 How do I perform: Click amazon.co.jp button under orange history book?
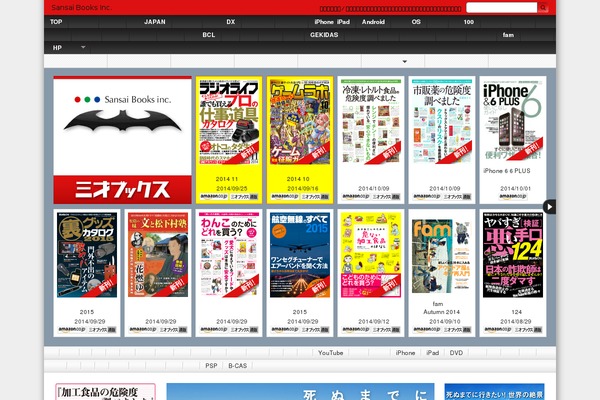pos(142,330)
